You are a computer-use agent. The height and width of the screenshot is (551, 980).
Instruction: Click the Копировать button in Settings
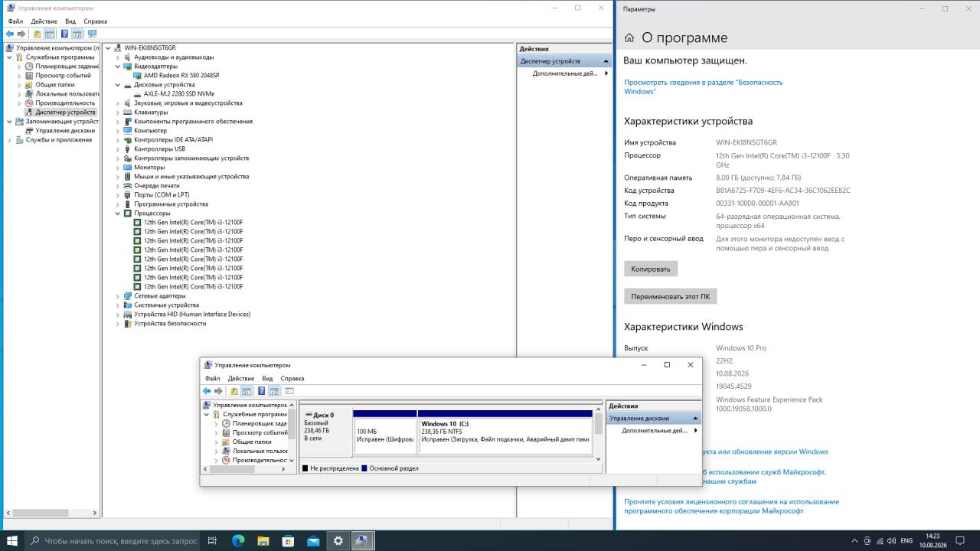pos(651,269)
